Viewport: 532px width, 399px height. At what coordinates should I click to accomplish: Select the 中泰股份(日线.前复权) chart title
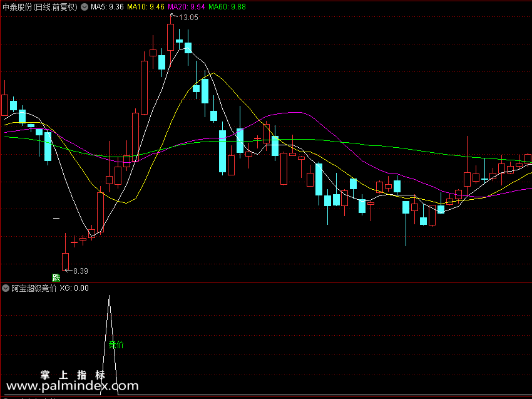click(x=40, y=7)
